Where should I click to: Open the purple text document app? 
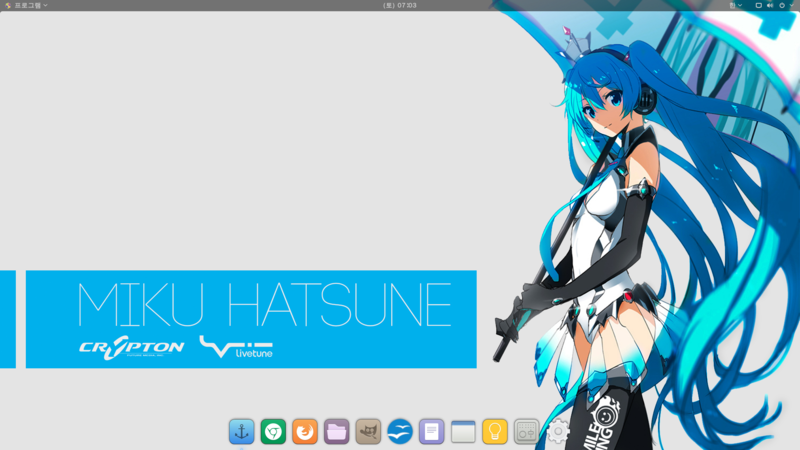[x=432, y=432]
